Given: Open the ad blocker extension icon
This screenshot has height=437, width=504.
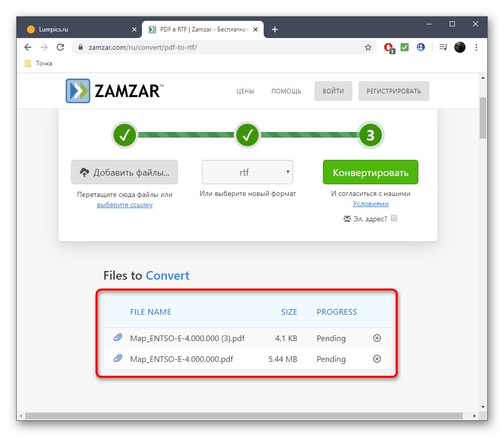Looking at the screenshot, I should pos(388,47).
